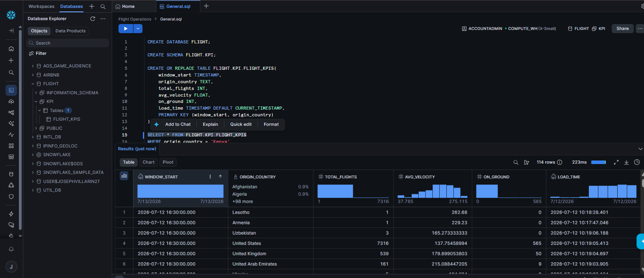Collapse the Results panel chevron

640,149
